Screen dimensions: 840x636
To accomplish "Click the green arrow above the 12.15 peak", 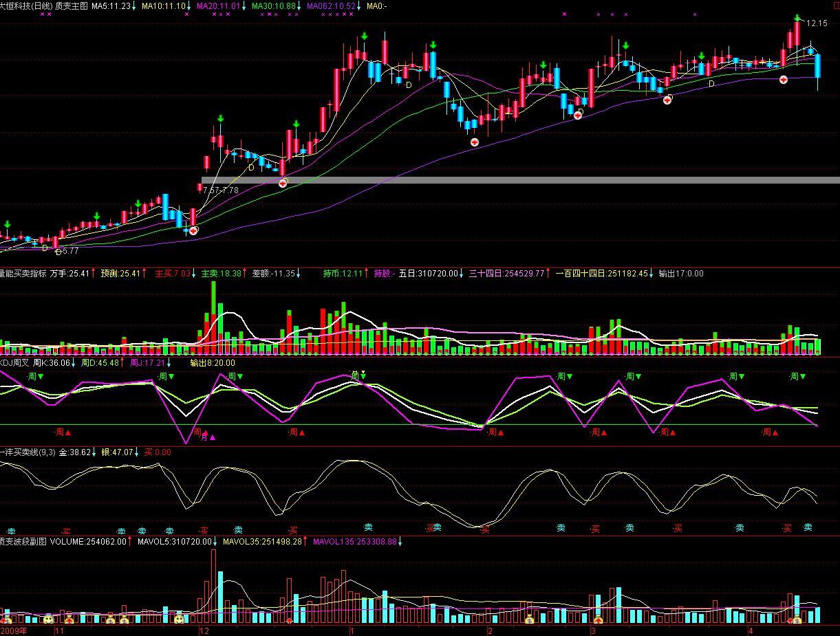I will 797,17.
